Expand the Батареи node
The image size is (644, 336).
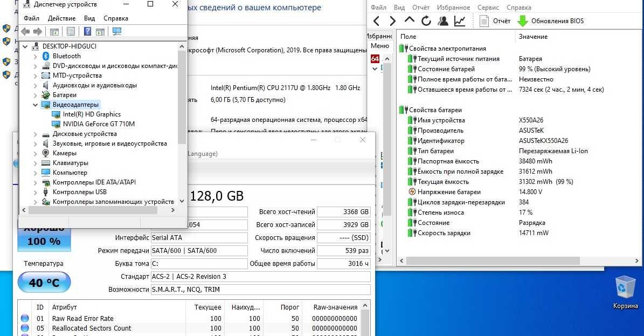(36, 95)
